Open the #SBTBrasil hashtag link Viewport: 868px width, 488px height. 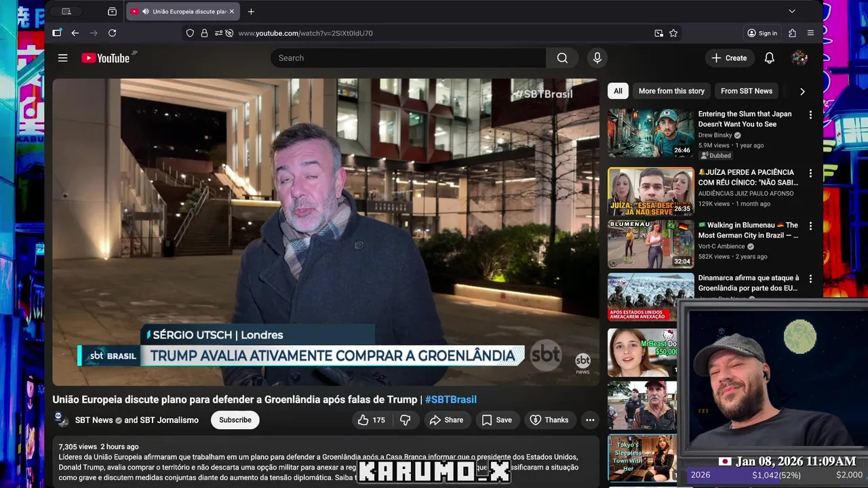(451, 400)
